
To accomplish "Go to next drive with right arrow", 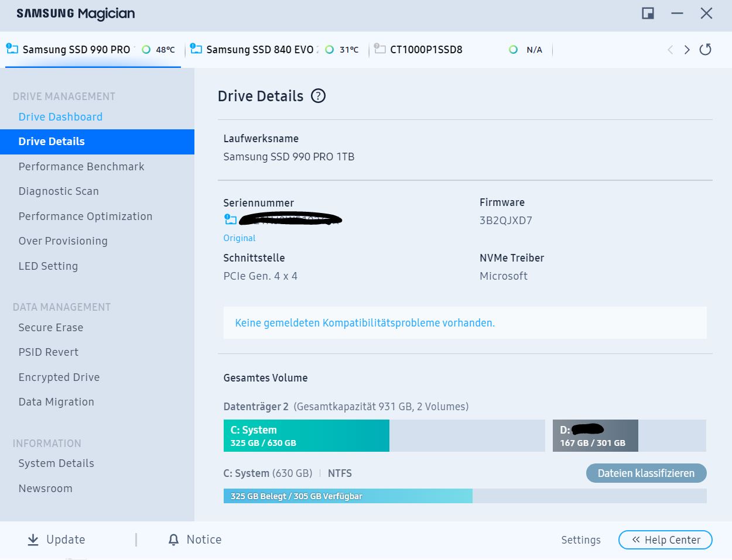I will tap(687, 50).
